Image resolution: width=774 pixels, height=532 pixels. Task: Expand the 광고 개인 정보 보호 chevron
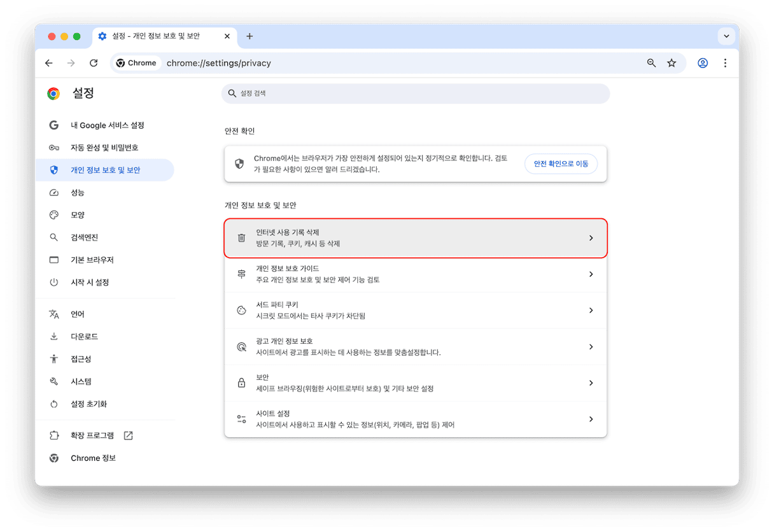click(x=591, y=347)
